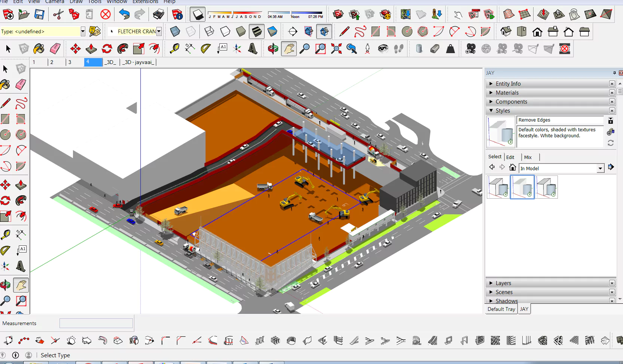Click the Zoom Extents icon
This screenshot has height=364, width=623.
coord(336,49)
